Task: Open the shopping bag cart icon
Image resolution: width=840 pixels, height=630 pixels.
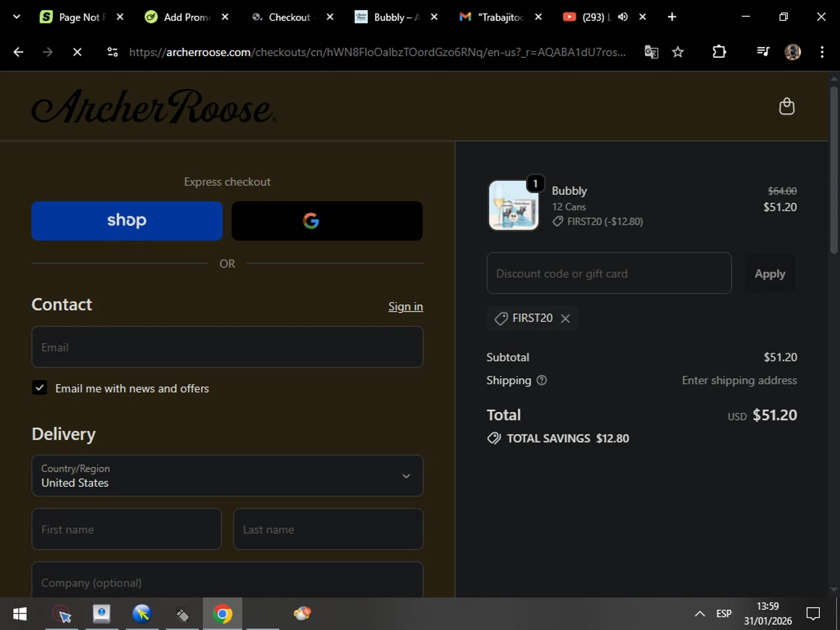Action: coord(787,106)
